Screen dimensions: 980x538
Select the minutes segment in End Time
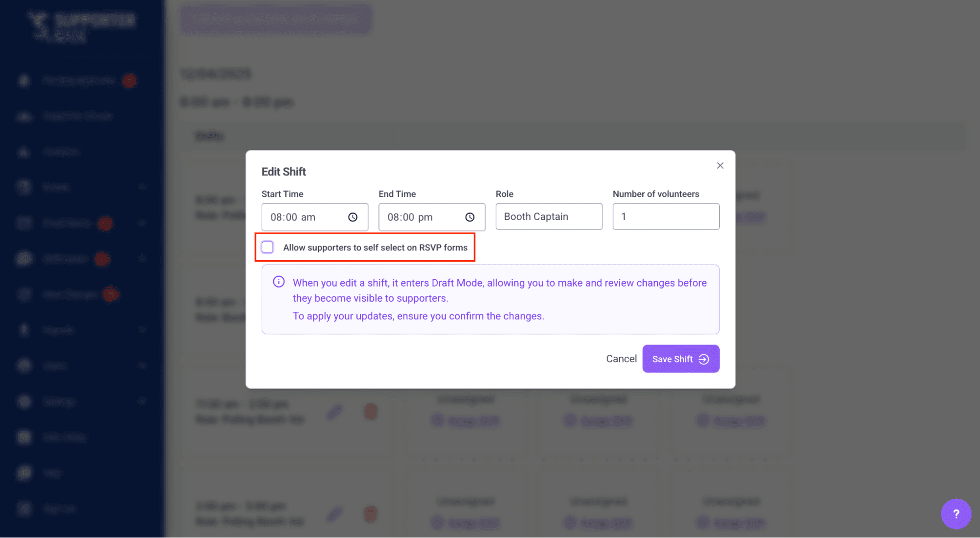(x=408, y=217)
